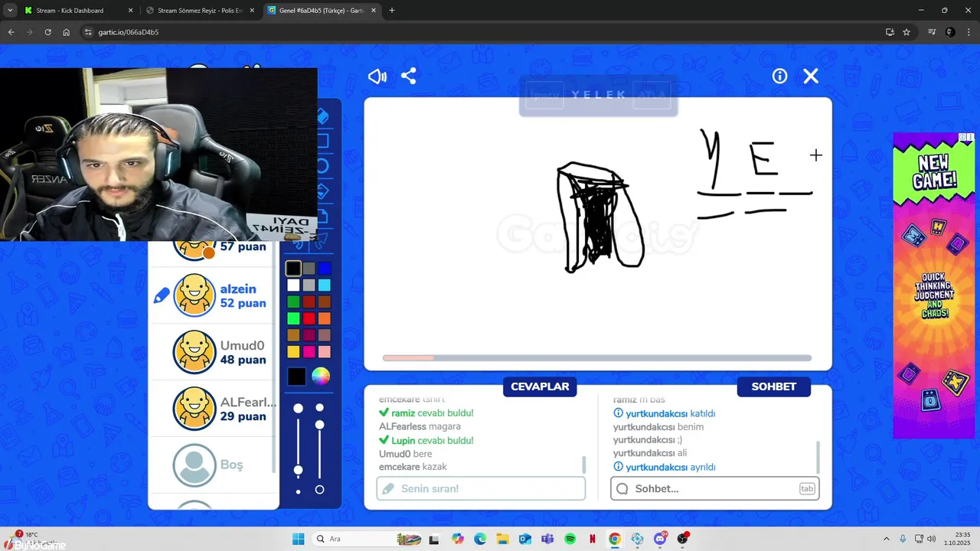Open the rainbow color wheel picker

click(x=320, y=377)
